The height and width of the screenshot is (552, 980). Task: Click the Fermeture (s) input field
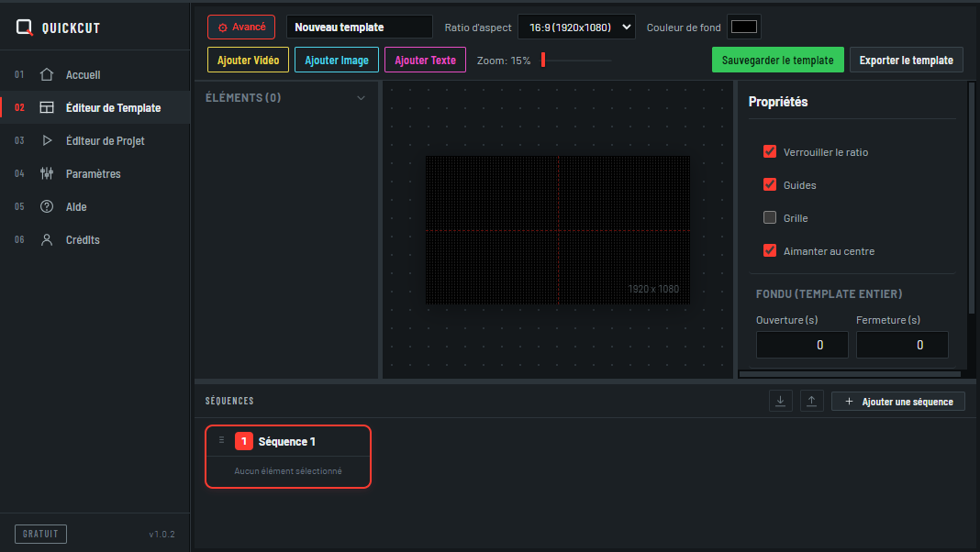[902, 345]
